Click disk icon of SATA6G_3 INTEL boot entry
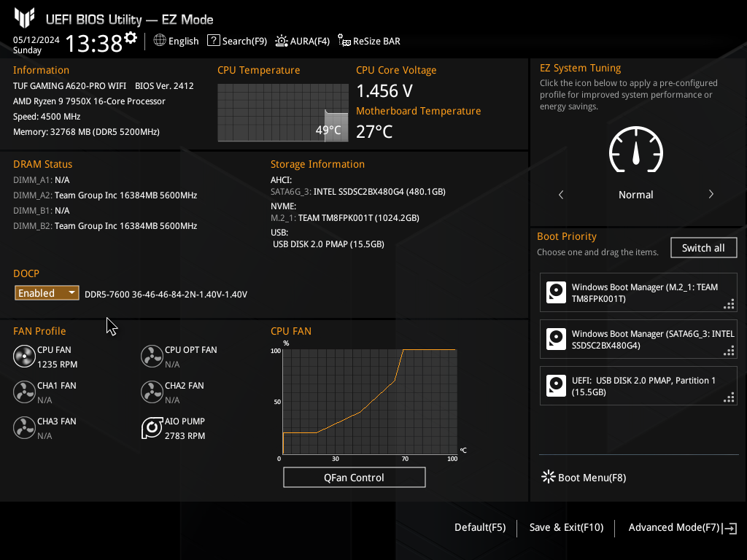Image resolution: width=747 pixels, height=560 pixels. 556,339
